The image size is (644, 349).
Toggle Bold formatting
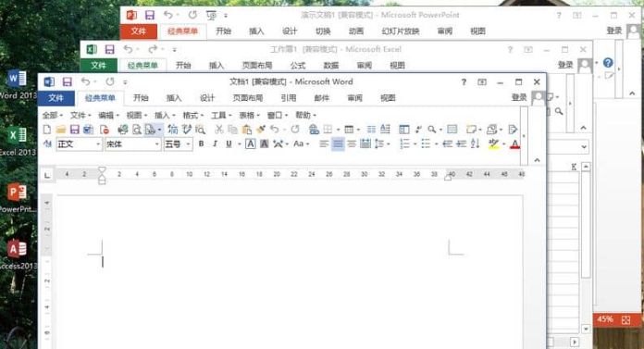(x=202, y=143)
